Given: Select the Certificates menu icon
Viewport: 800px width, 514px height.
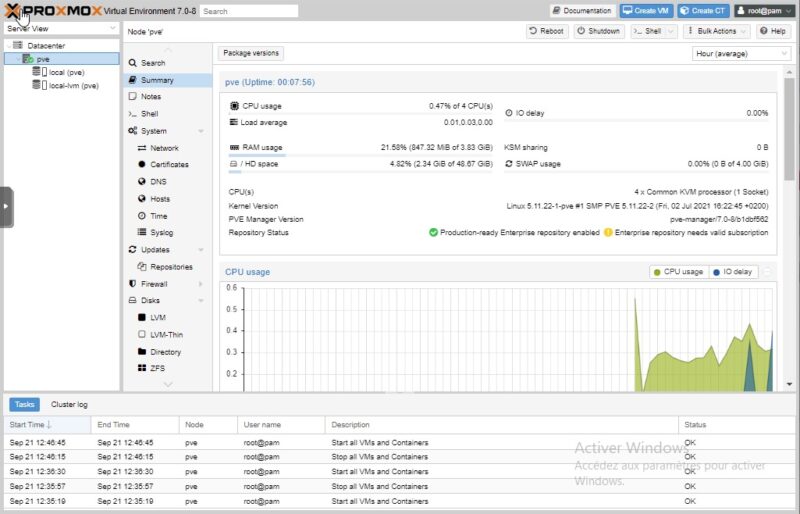Looking at the screenshot, I should click(142, 165).
